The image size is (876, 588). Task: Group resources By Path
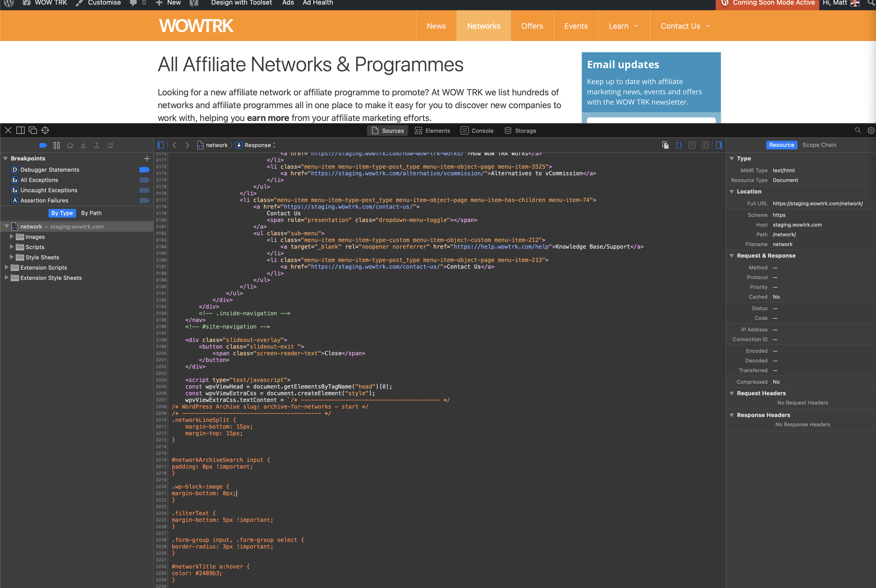(x=92, y=213)
